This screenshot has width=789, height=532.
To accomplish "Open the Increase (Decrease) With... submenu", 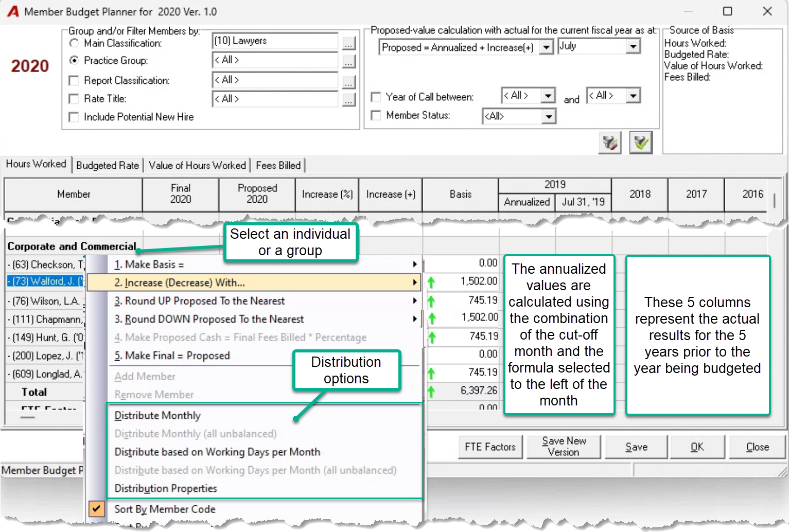I will coord(254,282).
